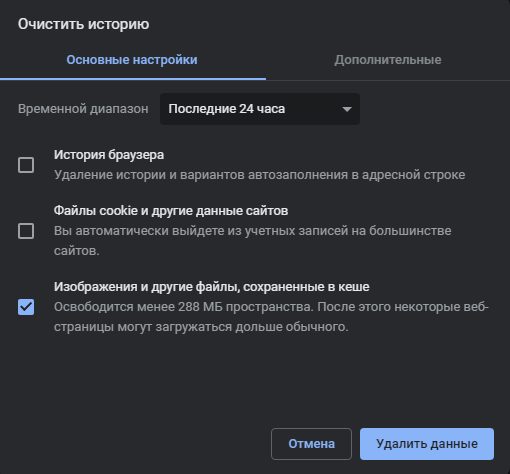Open the Дополнительные tab

point(388,60)
